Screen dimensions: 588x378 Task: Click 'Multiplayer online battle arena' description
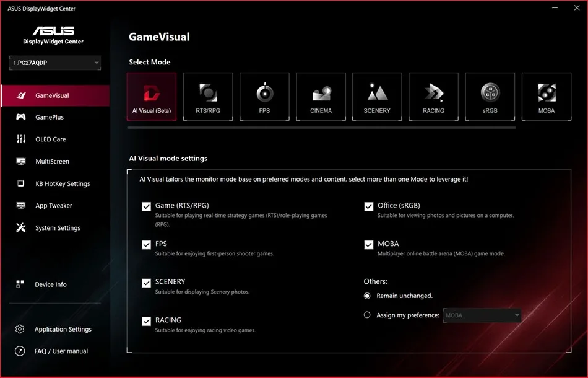tap(441, 253)
